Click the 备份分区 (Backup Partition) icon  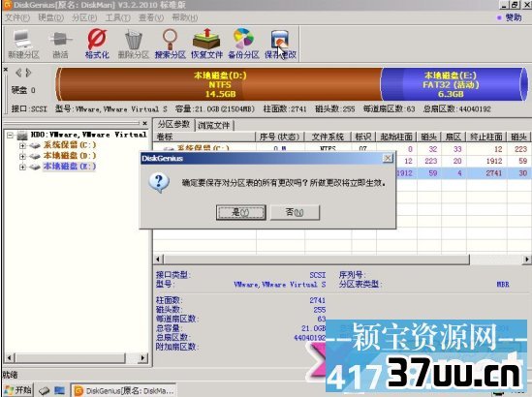point(243,45)
